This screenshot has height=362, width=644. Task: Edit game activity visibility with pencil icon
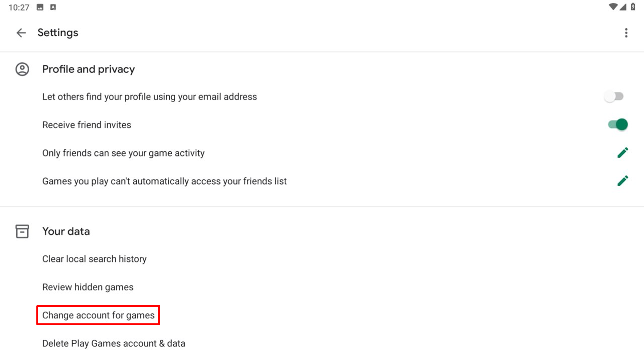pyautogui.click(x=622, y=153)
